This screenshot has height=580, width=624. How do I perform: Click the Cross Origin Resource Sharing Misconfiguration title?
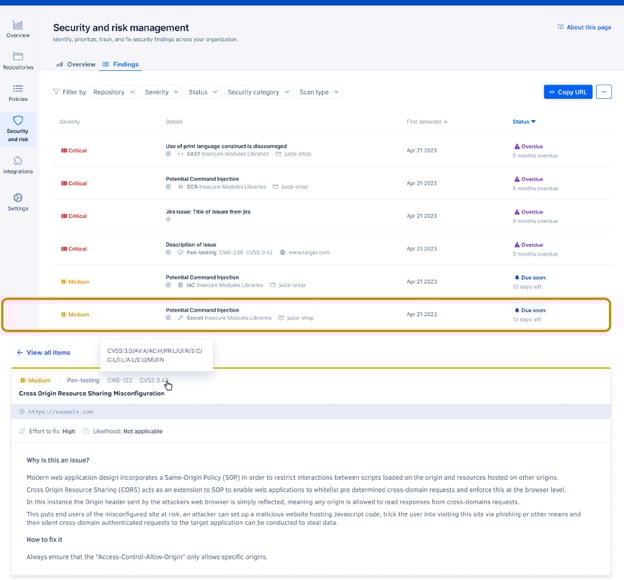click(x=92, y=393)
